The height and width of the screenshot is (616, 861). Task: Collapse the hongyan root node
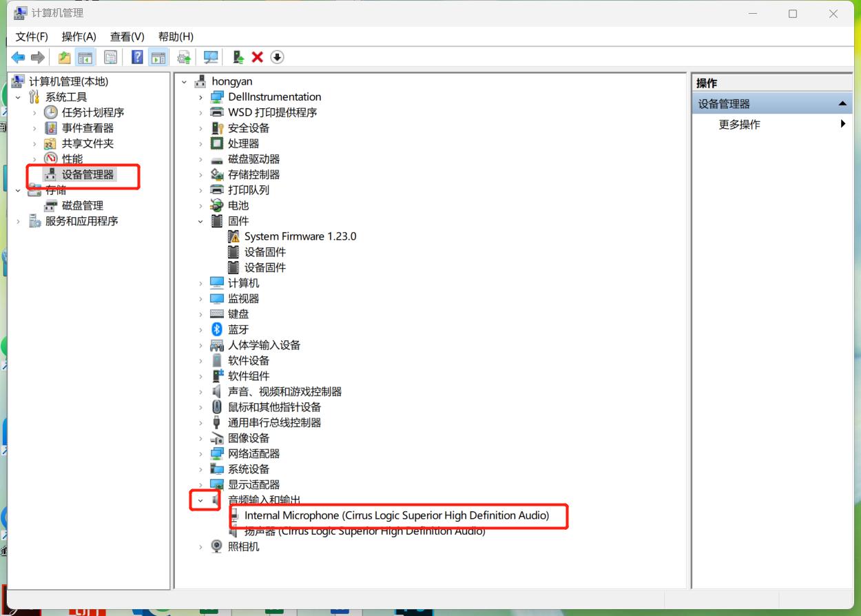pos(184,81)
